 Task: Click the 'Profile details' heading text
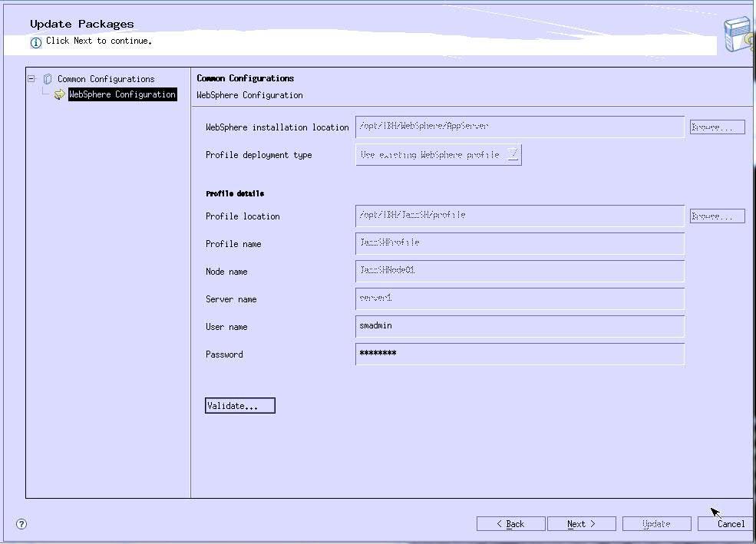(235, 193)
